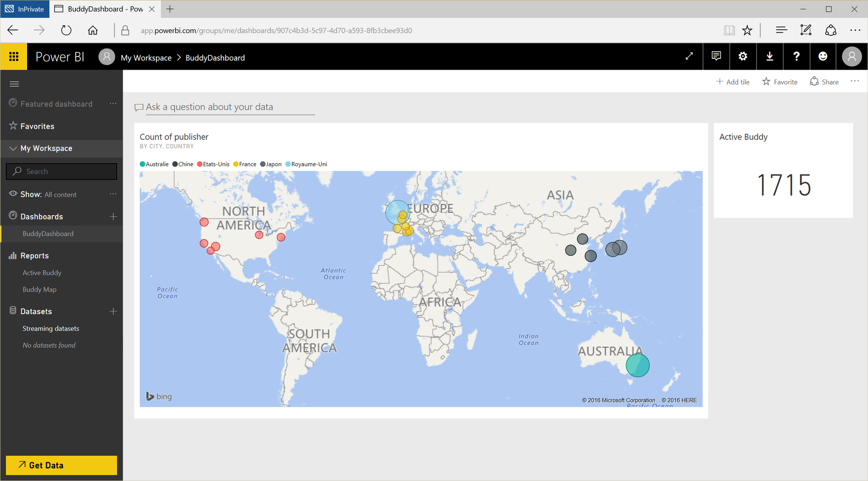Click the Chine legend label

click(186, 164)
